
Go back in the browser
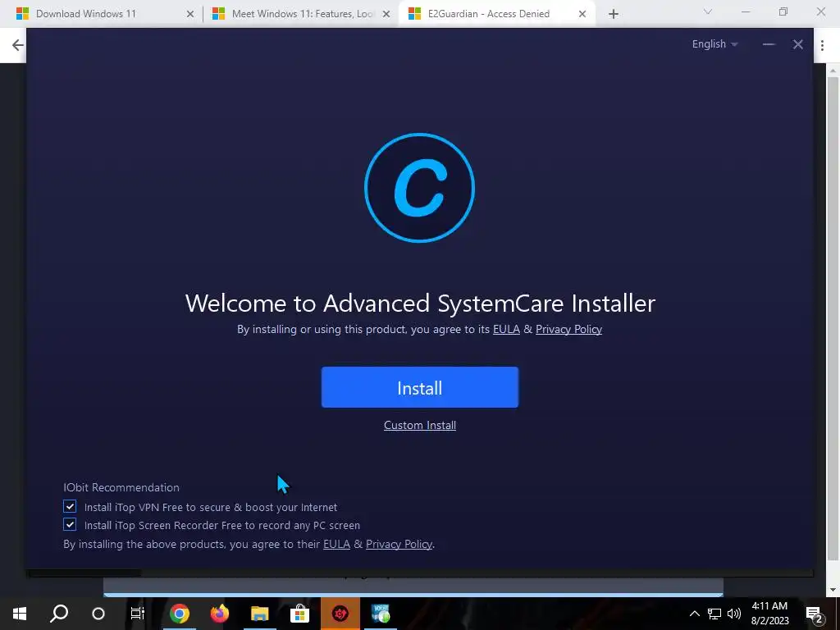point(18,45)
